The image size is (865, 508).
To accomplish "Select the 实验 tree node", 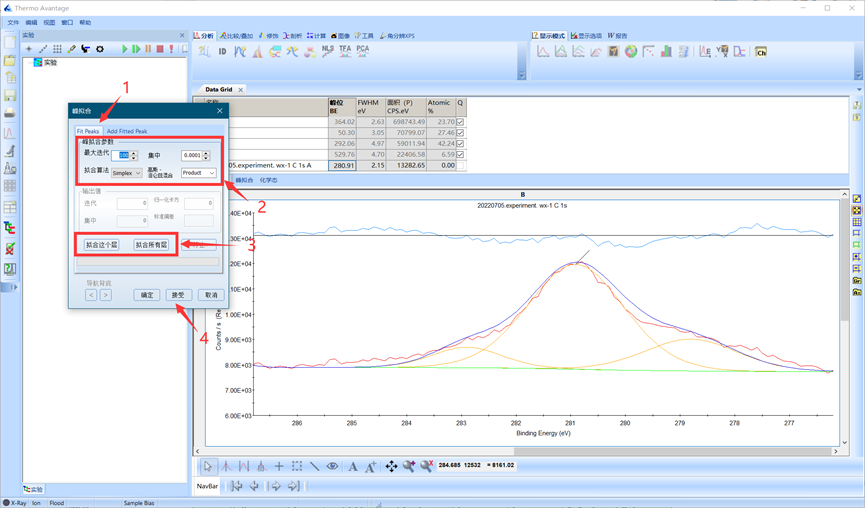I will click(50, 62).
